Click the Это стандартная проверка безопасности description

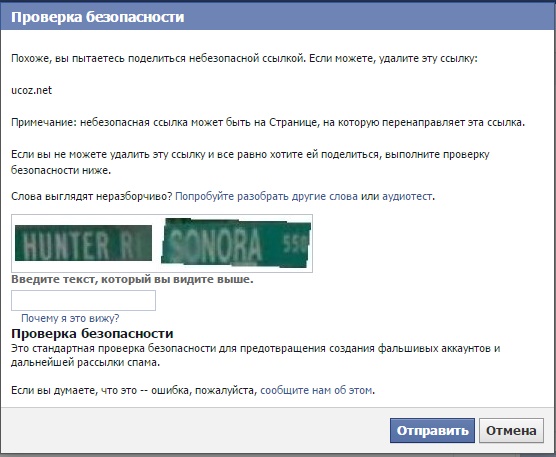pos(255,355)
